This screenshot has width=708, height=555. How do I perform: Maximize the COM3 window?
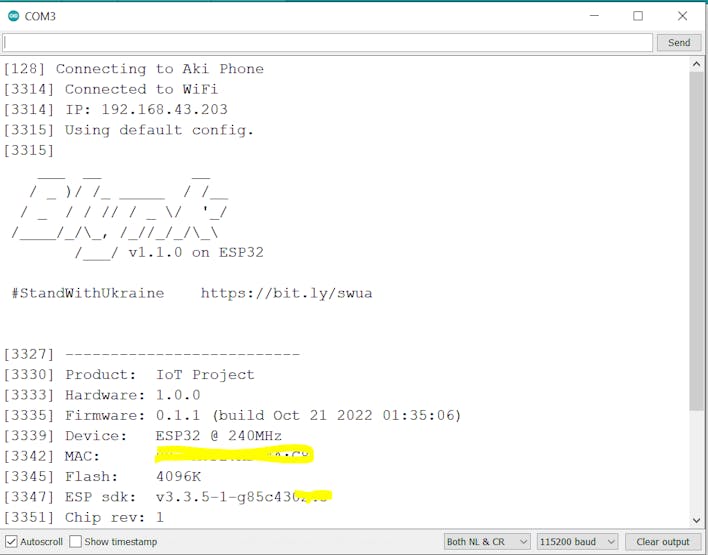click(638, 16)
